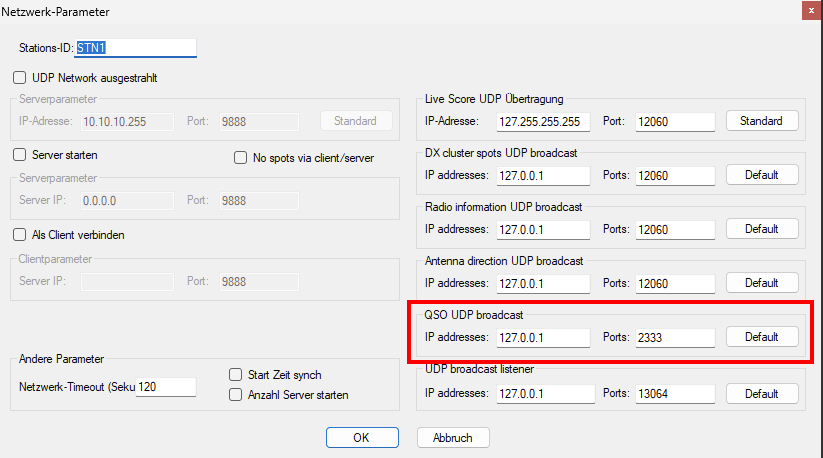
Task: Click Standard button for Live Score UDP
Action: tap(761, 121)
